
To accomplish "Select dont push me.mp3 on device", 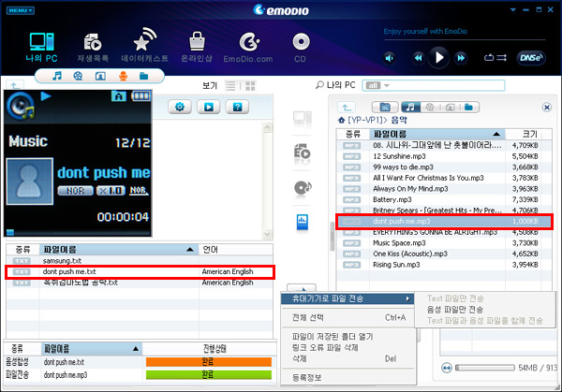I will [x=444, y=221].
